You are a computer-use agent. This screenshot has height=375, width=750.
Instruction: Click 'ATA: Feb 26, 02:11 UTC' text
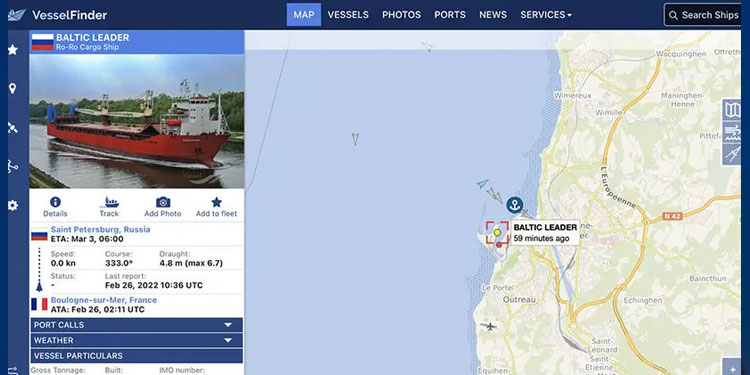pyautogui.click(x=98, y=309)
